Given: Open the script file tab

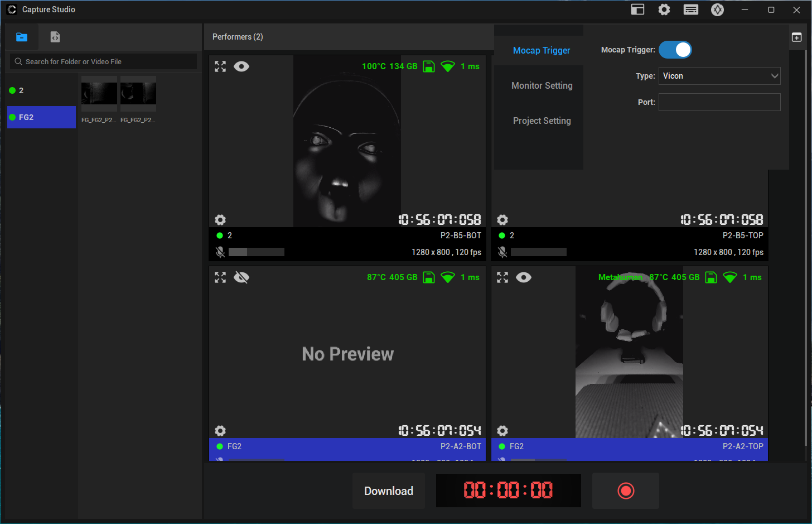Looking at the screenshot, I should (55, 37).
